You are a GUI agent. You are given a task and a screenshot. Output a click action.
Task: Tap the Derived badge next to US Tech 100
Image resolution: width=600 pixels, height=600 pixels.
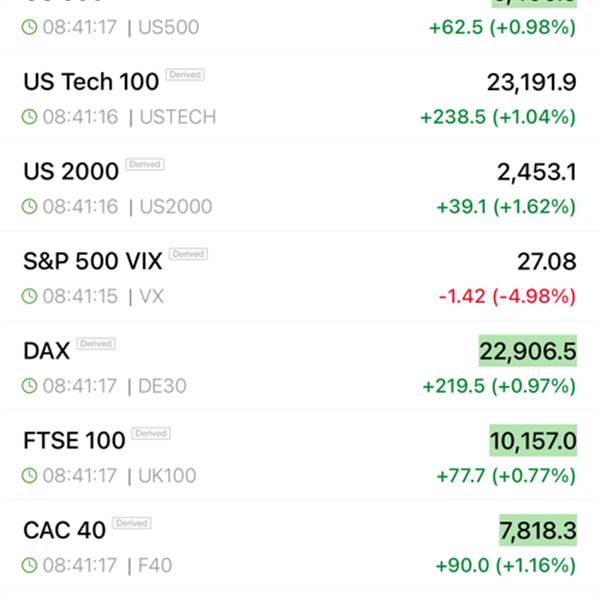pyautogui.click(x=185, y=75)
